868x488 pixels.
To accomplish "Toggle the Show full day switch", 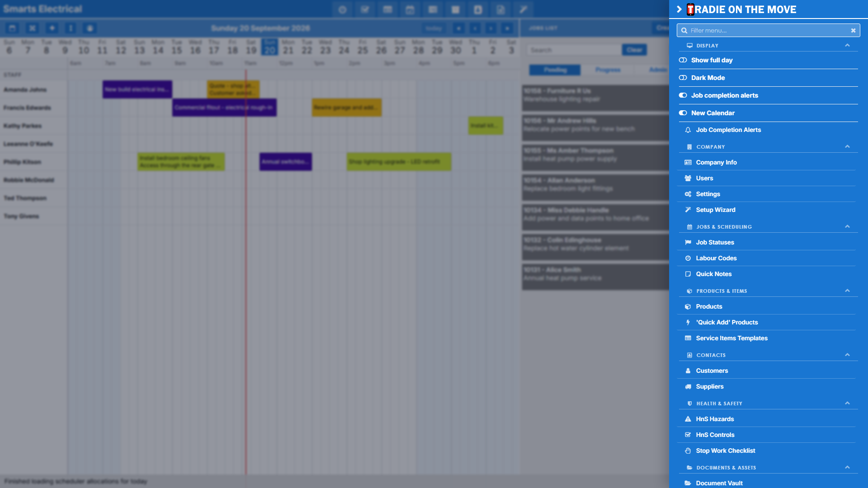I will pos(683,60).
